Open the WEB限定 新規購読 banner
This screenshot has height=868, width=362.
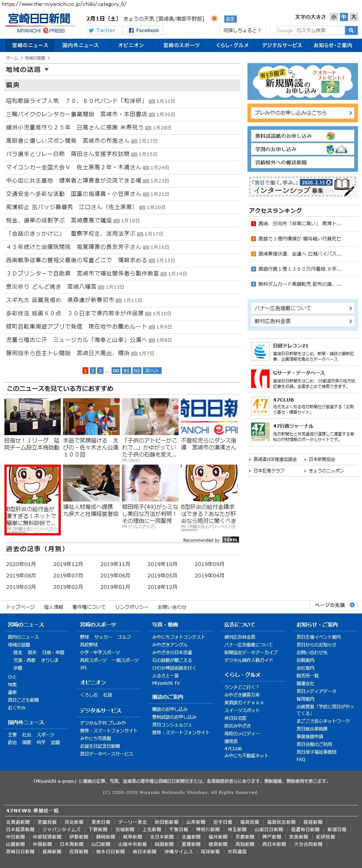302,81
